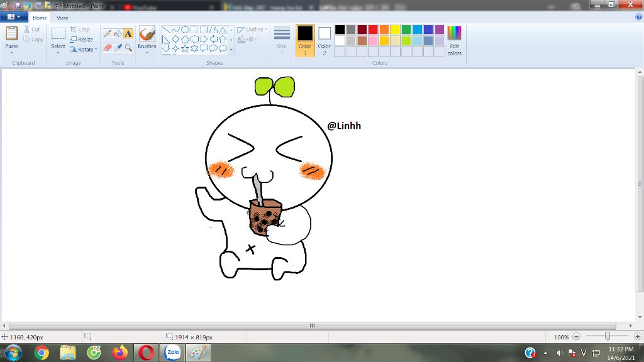Click the zoom in plus button
This screenshot has height=362, width=644.
pyautogui.click(x=638, y=337)
